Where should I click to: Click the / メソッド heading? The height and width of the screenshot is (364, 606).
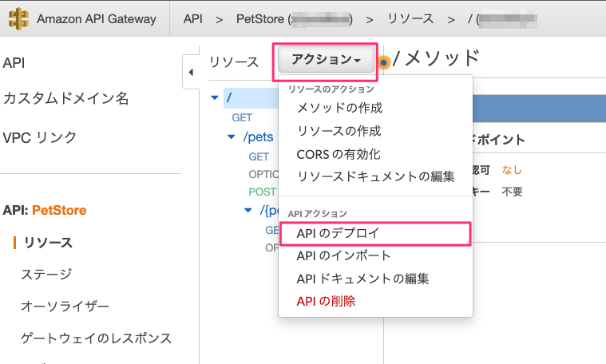(436, 59)
